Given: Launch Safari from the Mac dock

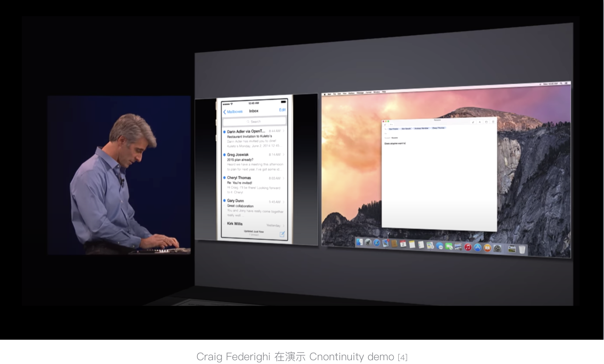Looking at the screenshot, I should tap(377, 243).
